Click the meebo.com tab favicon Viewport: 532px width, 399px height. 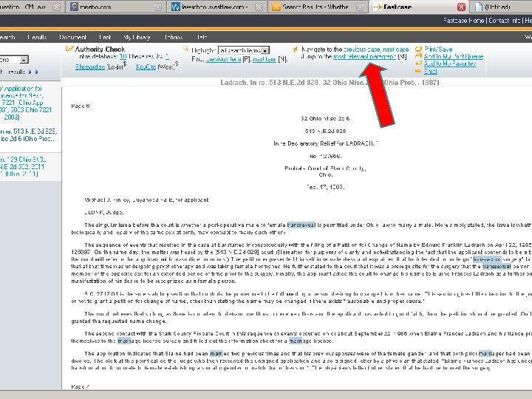74,7
